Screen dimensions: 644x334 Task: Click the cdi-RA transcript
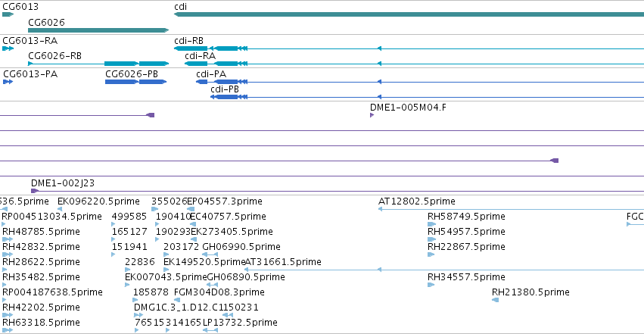[x=414, y=64]
